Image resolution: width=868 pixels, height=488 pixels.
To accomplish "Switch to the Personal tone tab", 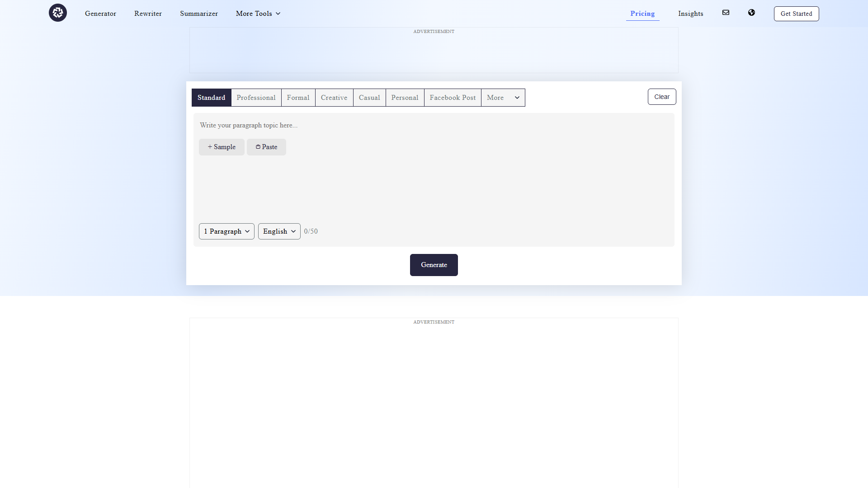I will (x=405, y=98).
